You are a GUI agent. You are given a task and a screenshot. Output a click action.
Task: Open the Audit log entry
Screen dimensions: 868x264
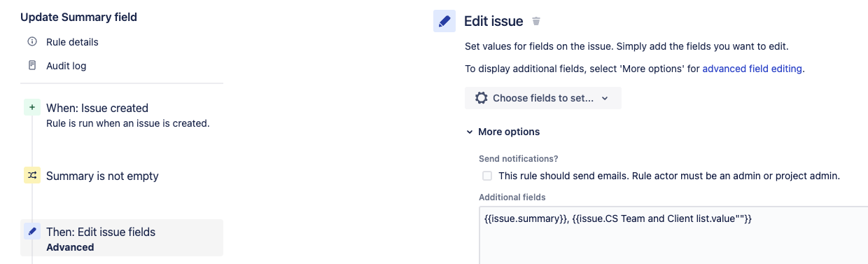click(66, 66)
